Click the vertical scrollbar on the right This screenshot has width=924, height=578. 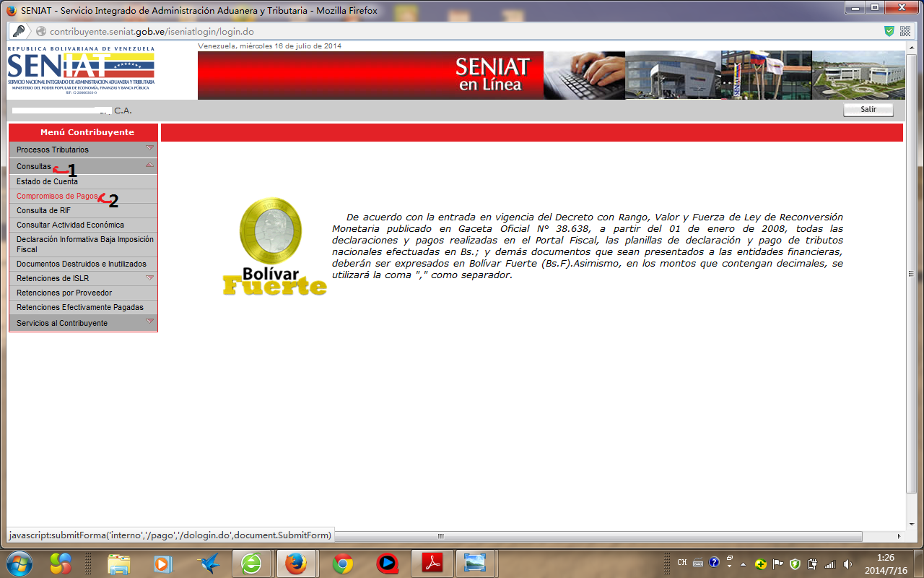click(x=911, y=275)
